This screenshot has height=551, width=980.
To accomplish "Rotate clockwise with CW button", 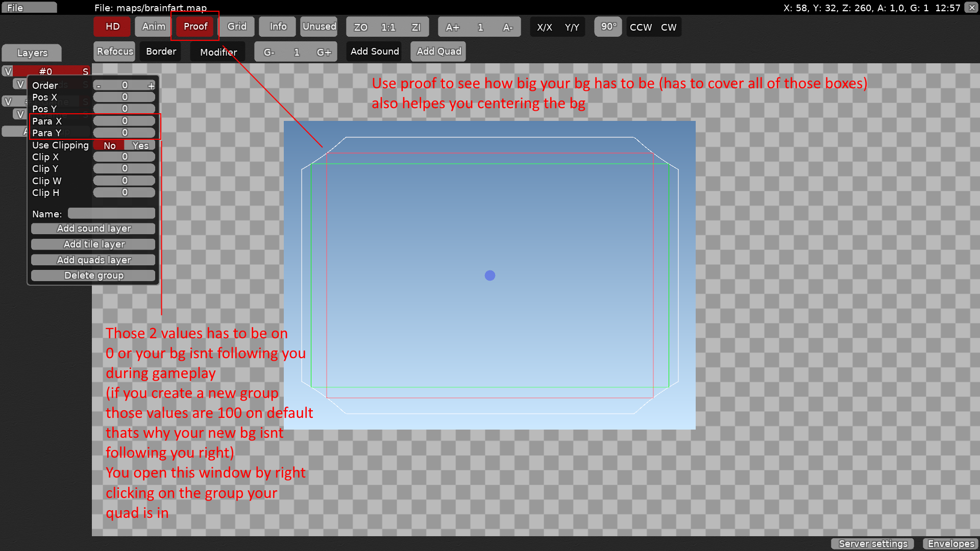I will tap(668, 27).
